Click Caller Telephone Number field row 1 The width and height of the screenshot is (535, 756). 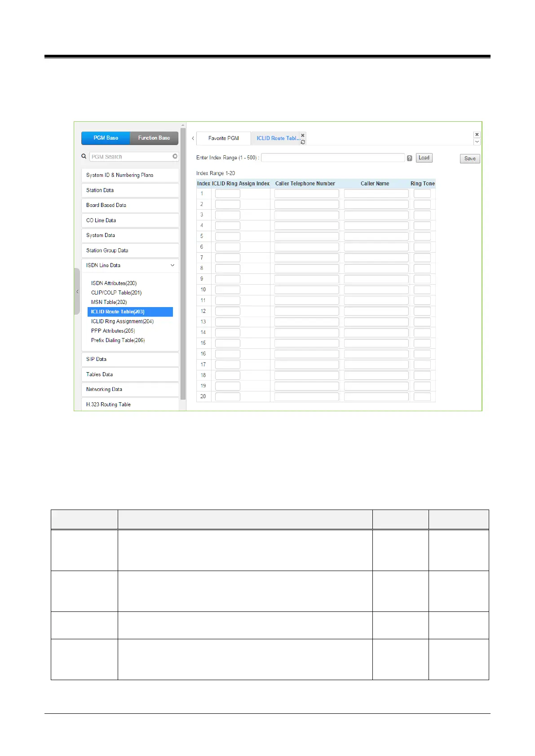pos(307,193)
